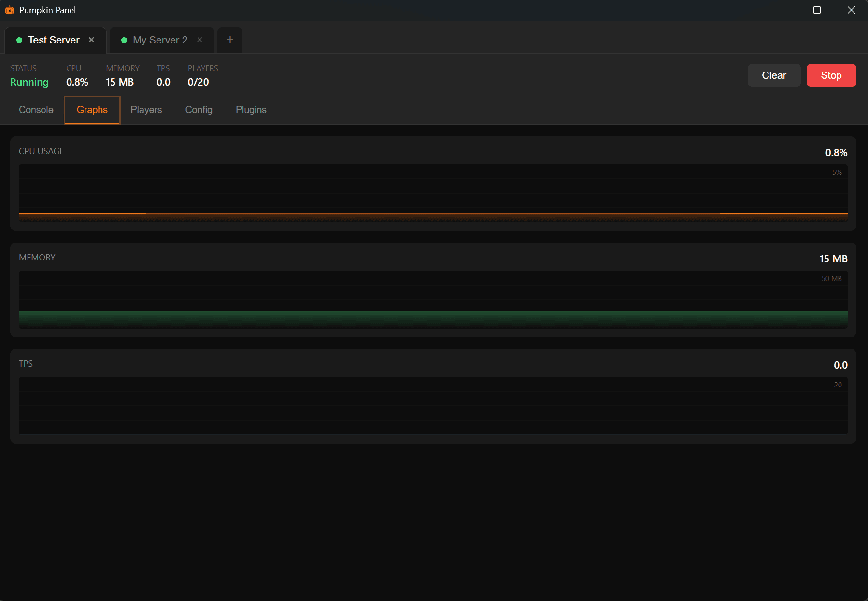Screen dimensions: 868x601
Task: Switch to the Players tab
Action: pyautogui.click(x=146, y=110)
